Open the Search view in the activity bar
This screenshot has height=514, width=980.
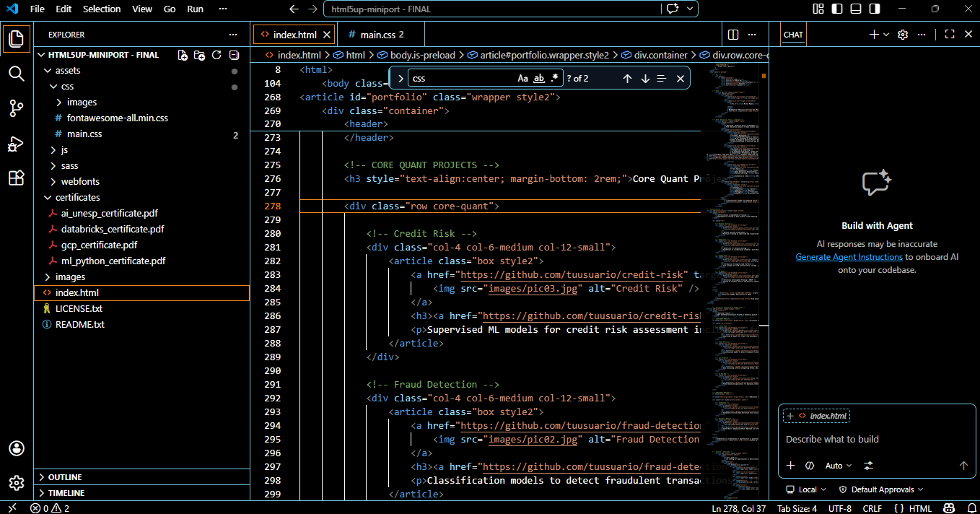pos(16,73)
